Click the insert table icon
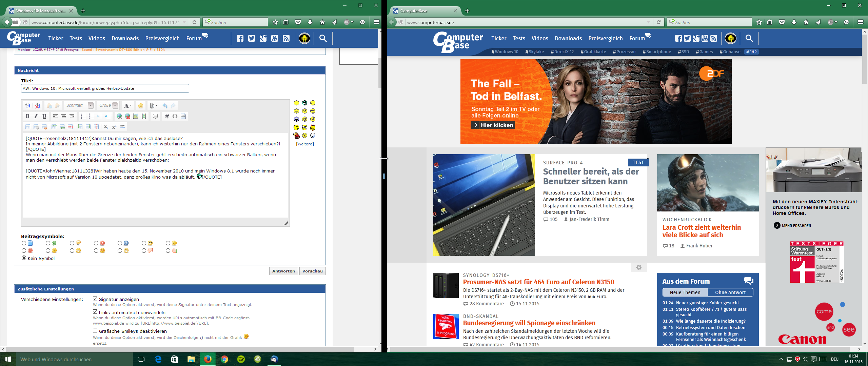 pos(28,127)
